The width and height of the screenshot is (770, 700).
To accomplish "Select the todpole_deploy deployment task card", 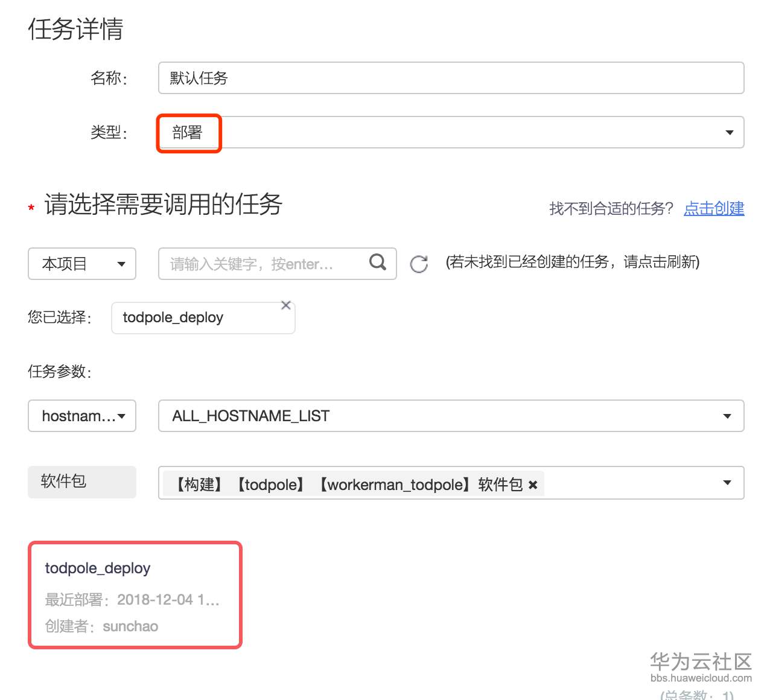I will (134, 596).
